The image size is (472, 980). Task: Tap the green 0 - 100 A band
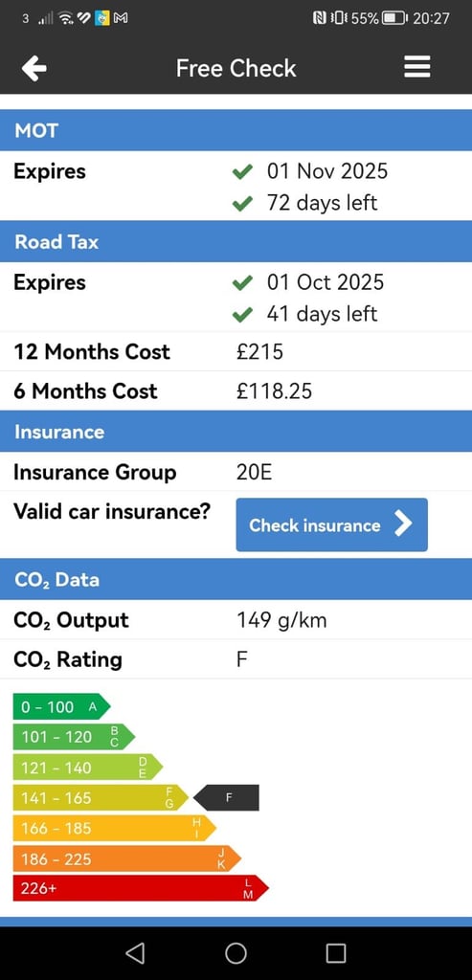tap(61, 707)
